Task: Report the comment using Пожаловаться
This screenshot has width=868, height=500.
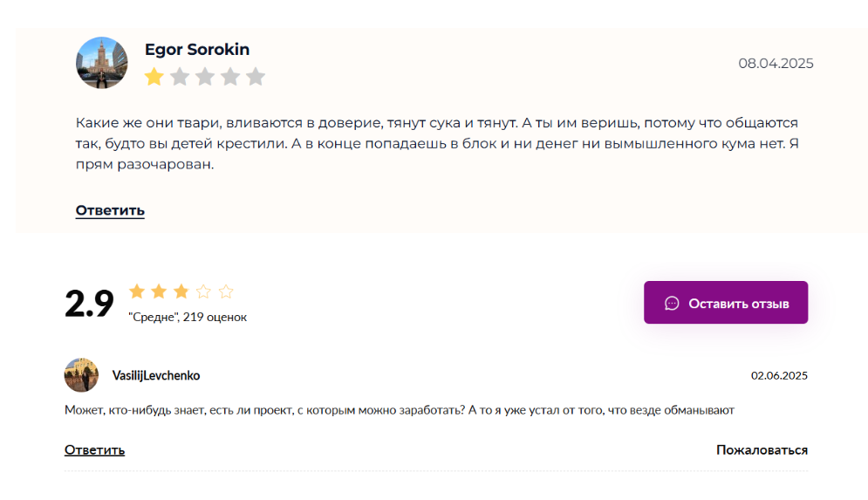Action: coord(762,450)
